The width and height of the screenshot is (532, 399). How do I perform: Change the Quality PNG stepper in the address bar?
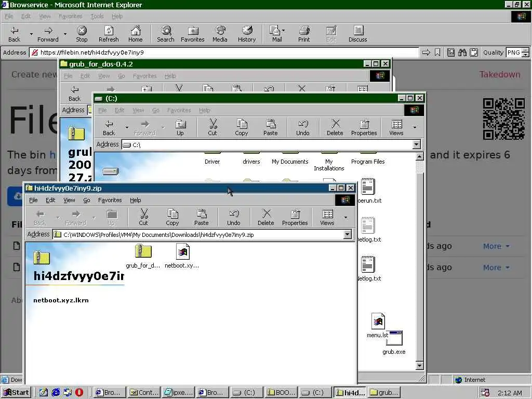tap(525, 52)
